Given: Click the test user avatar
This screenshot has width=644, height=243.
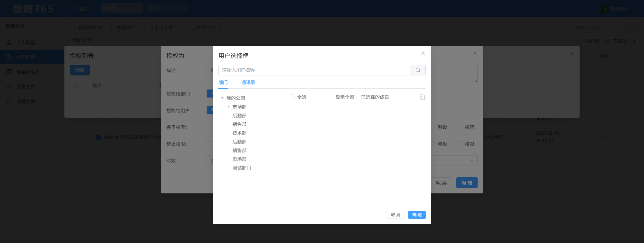Looking at the screenshot, I should (603, 9).
